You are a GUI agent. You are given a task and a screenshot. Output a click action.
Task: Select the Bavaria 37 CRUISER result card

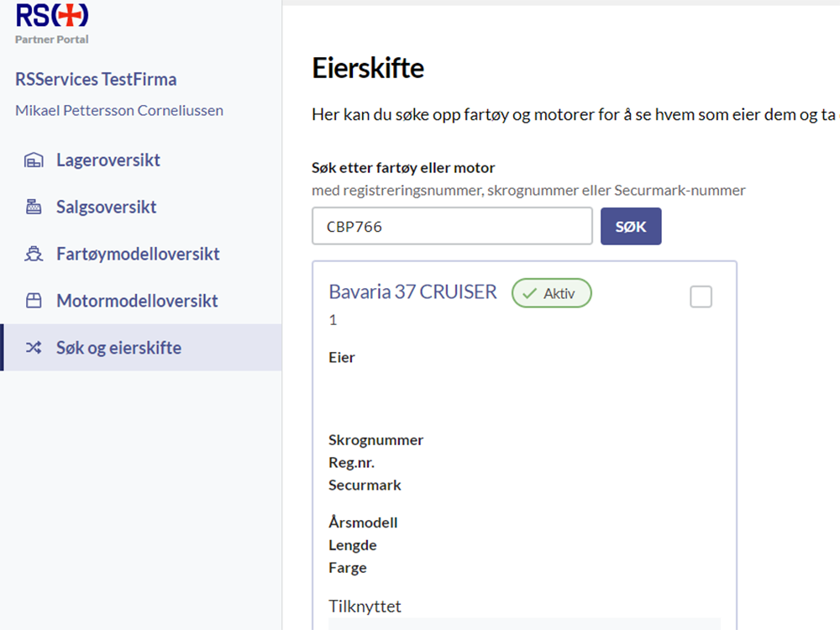[525, 437]
